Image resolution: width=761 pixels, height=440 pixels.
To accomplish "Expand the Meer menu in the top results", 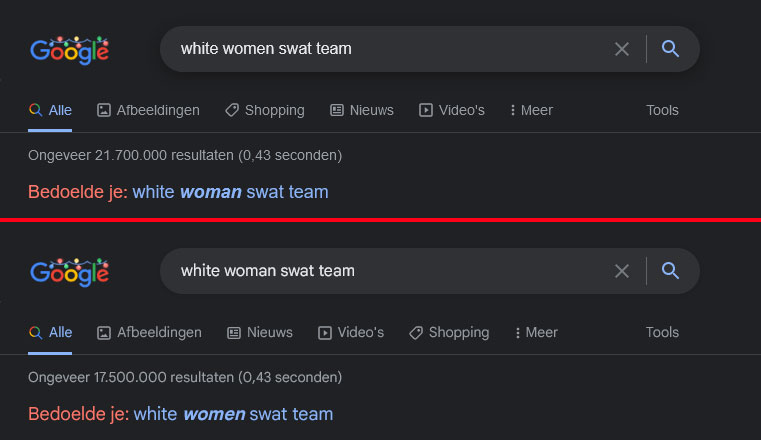I will click(531, 110).
